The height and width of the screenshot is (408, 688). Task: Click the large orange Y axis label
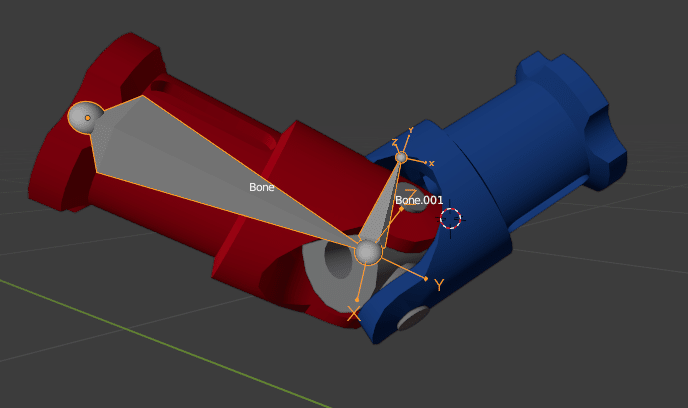click(439, 285)
